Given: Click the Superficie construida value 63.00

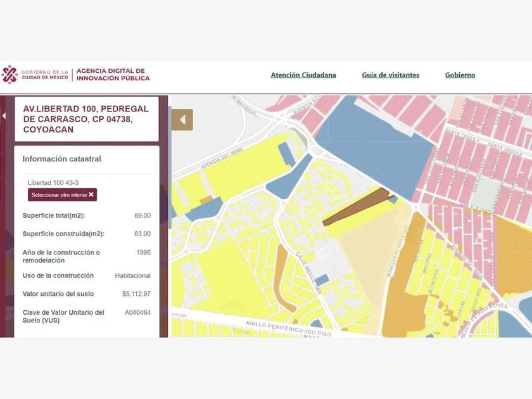Looking at the screenshot, I should point(142,234).
